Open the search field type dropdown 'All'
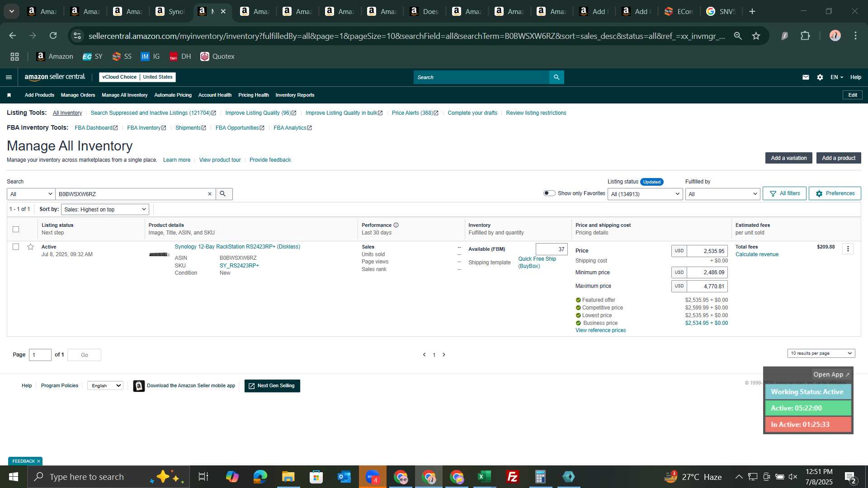 point(31,194)
